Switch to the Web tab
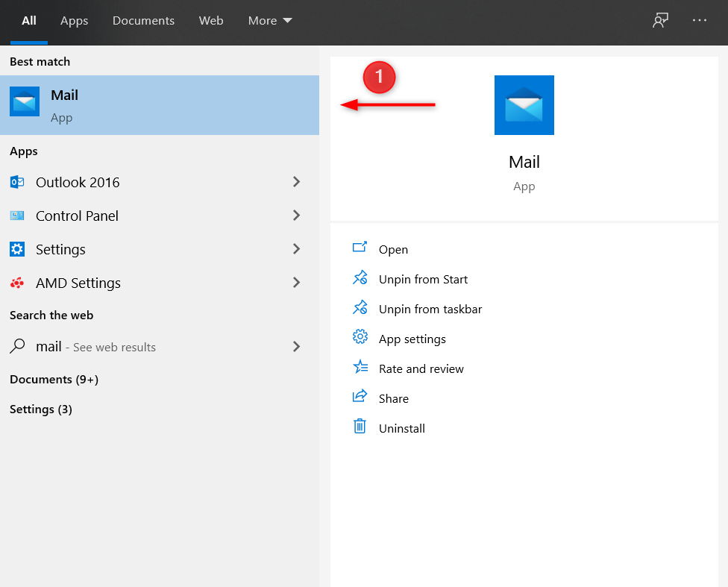The width and height of the screenshot is (728, 587). tap(211, 20)
